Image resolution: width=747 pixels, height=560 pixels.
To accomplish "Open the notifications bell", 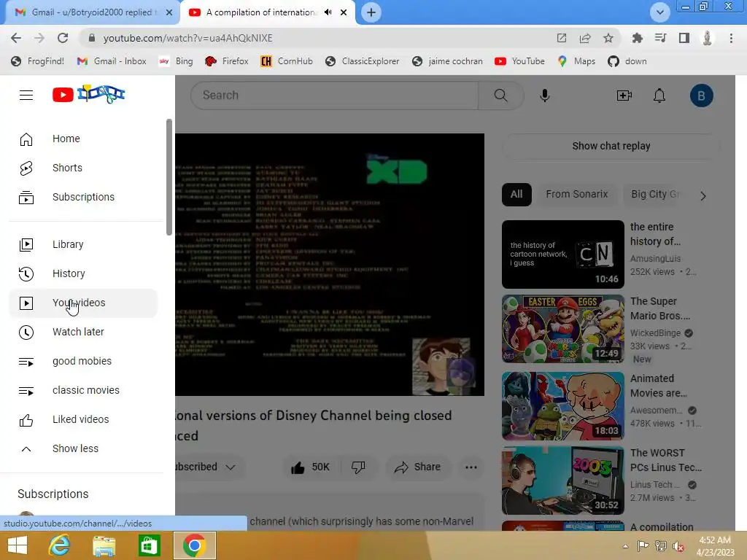I will pyautogui.click(x=659, y=96).
